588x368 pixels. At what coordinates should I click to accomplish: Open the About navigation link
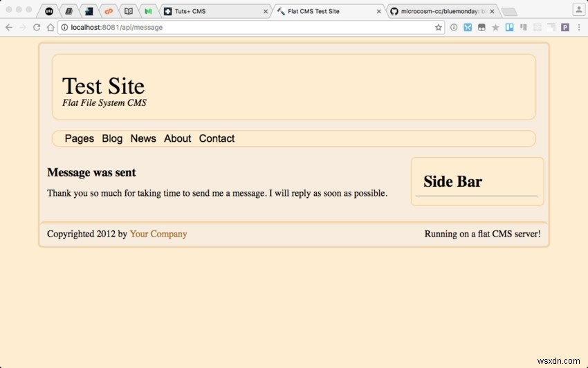coord(177,138)
